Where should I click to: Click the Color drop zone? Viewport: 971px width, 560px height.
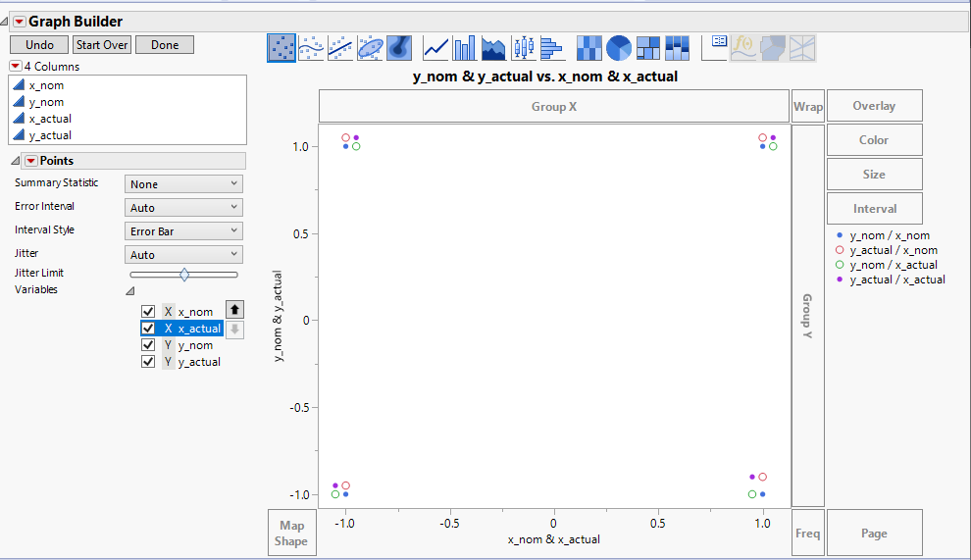click(x=875, y=140)
